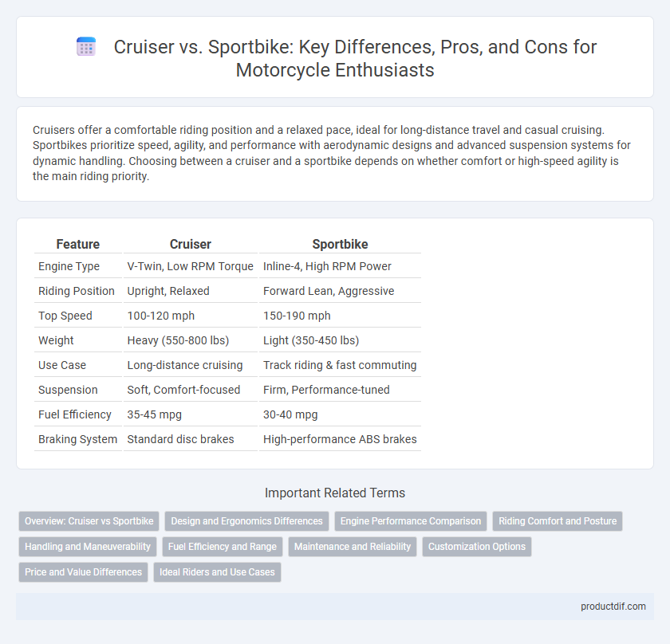The image size is (670, 644).
Task: Select the Maintenance and Reliability tag
Action: pos(353,547)
